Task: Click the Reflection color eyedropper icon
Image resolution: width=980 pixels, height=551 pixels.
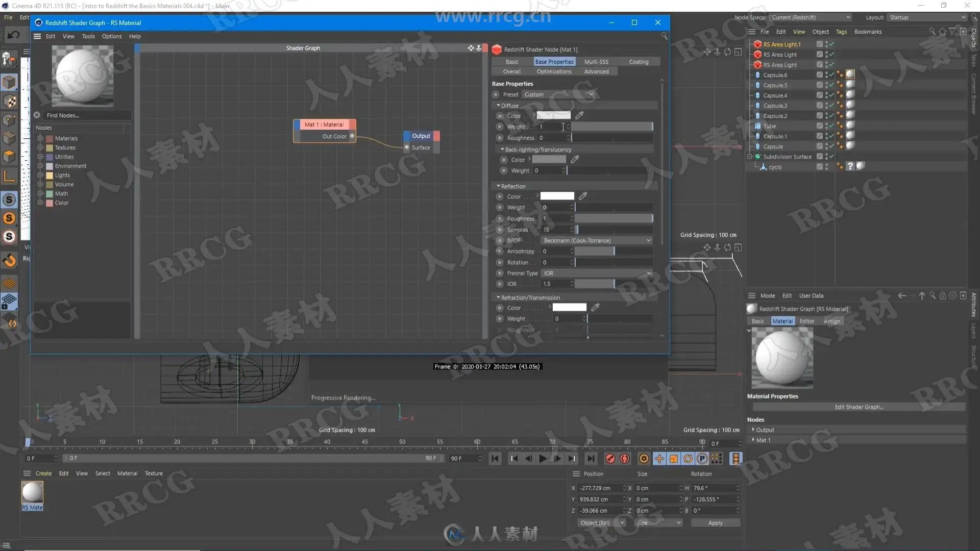Action: pyautogui.click(x=583, y=196)
